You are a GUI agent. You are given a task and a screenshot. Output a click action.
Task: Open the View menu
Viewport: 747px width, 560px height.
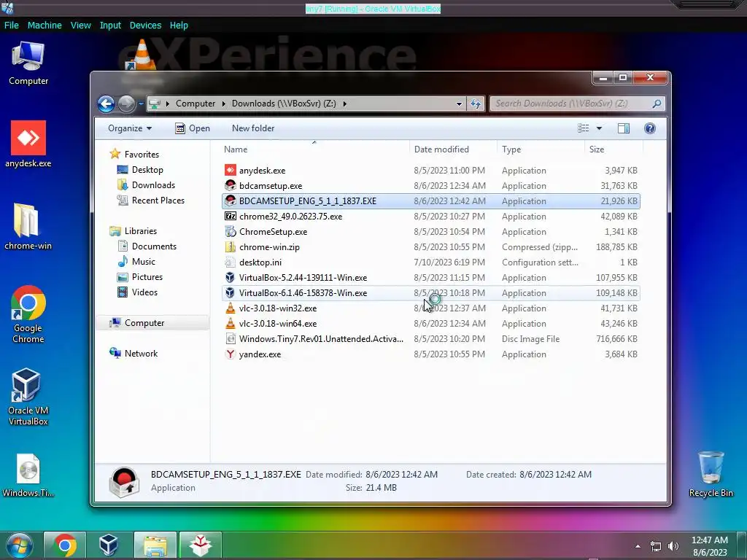tap(80, 26)
